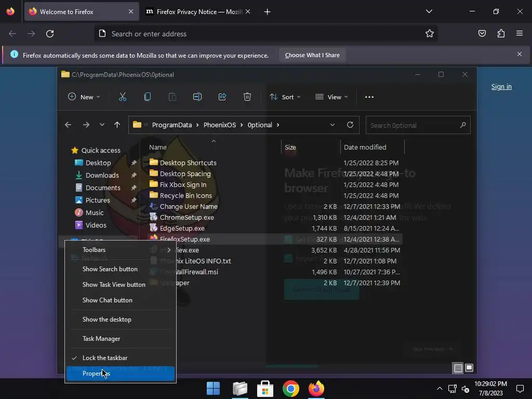532x399 pixels.
Task: Open the View dropdown menu
Action: click(331, 97)
